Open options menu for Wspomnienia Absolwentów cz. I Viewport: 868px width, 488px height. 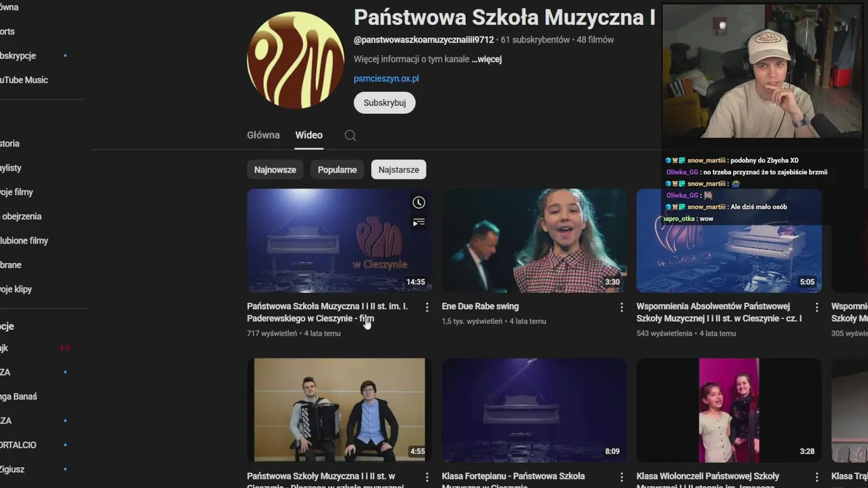[816, 307]
